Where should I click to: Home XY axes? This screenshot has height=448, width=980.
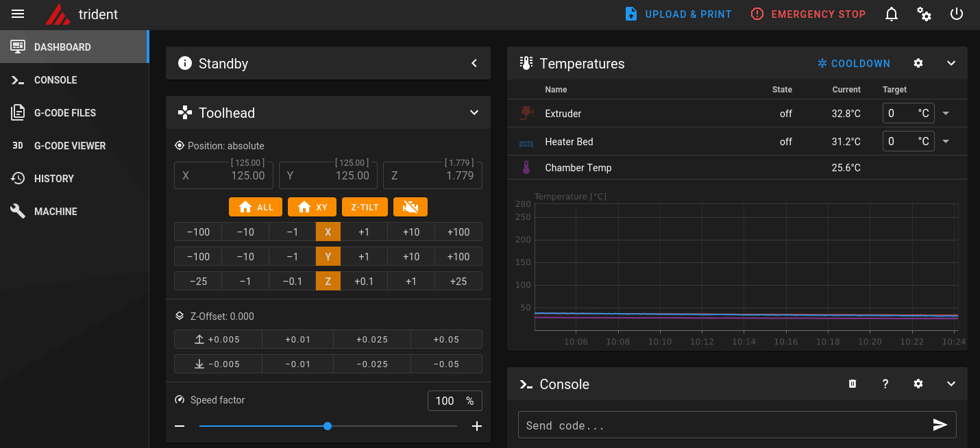[x=312, y=207]
